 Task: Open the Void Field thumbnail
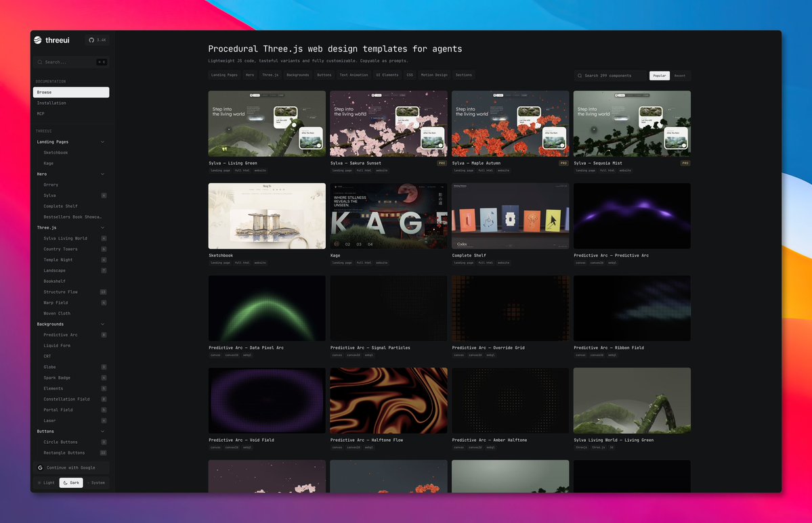click(x=267, y=401)
